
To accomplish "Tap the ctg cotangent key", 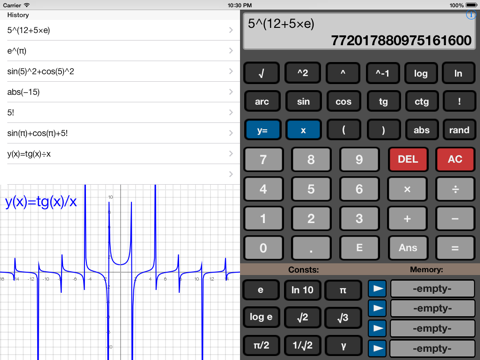I will tap(422, 101).
